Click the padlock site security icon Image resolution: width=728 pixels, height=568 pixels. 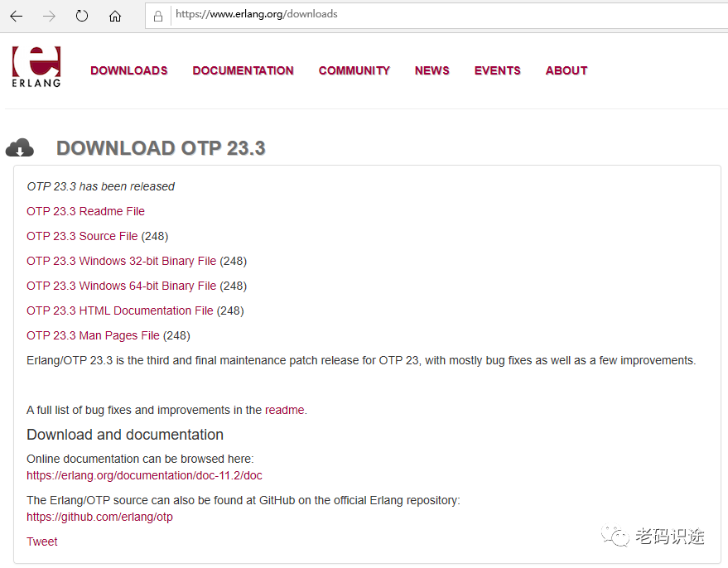(x=158, y=17)
